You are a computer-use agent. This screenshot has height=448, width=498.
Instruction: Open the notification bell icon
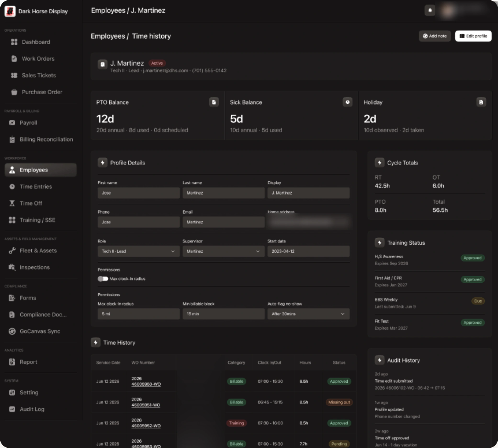click(x=430, y=10)
